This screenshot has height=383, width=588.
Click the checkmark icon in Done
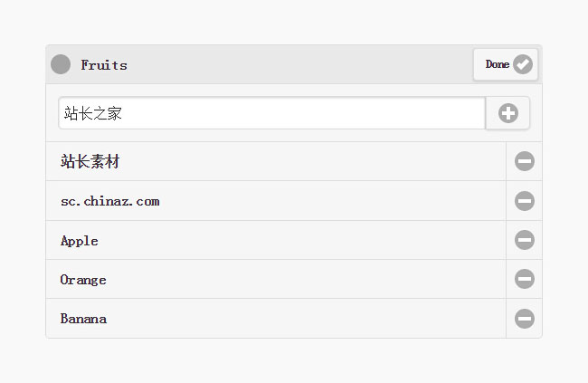click(523, 64)
